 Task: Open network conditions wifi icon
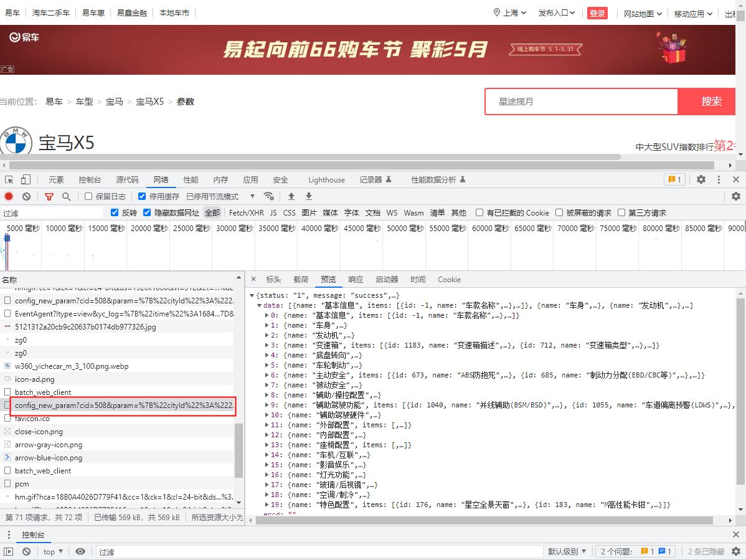pos(269,196)
